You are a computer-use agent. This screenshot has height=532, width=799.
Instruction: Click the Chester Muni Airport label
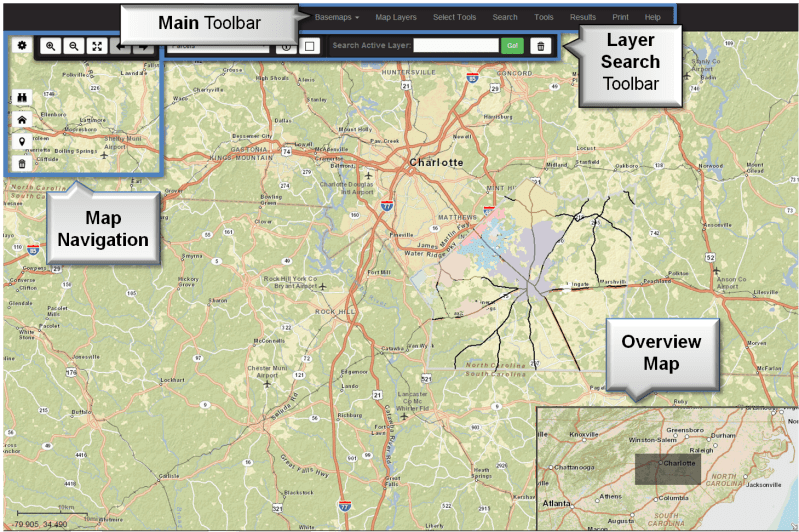[x=267, y=371]
